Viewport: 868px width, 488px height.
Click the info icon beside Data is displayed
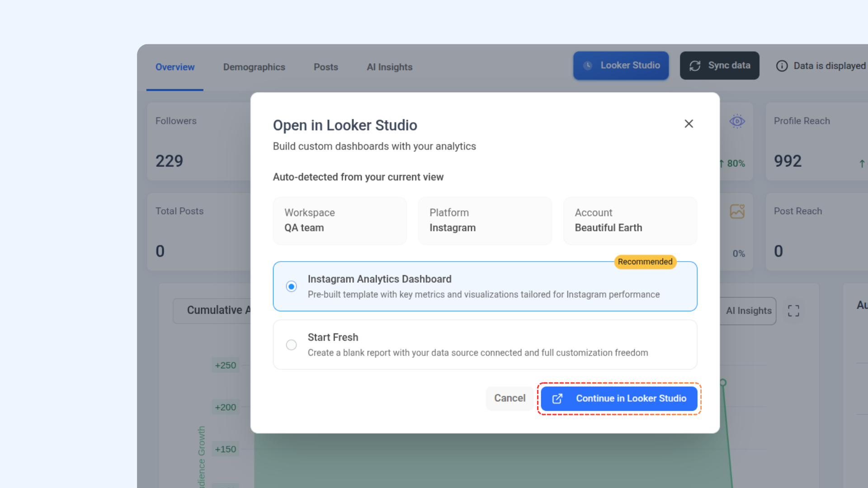coord(782,66)
